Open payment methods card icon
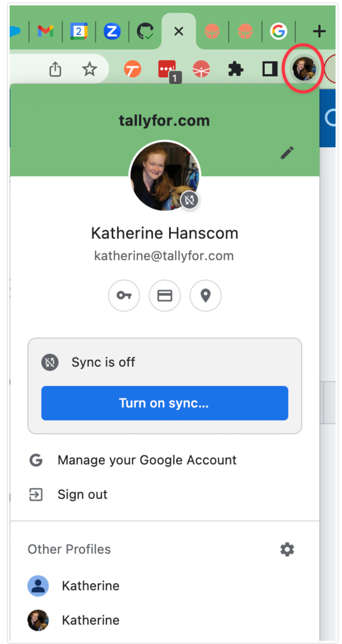This screenshot has height=644, width=342. [165, 295]
